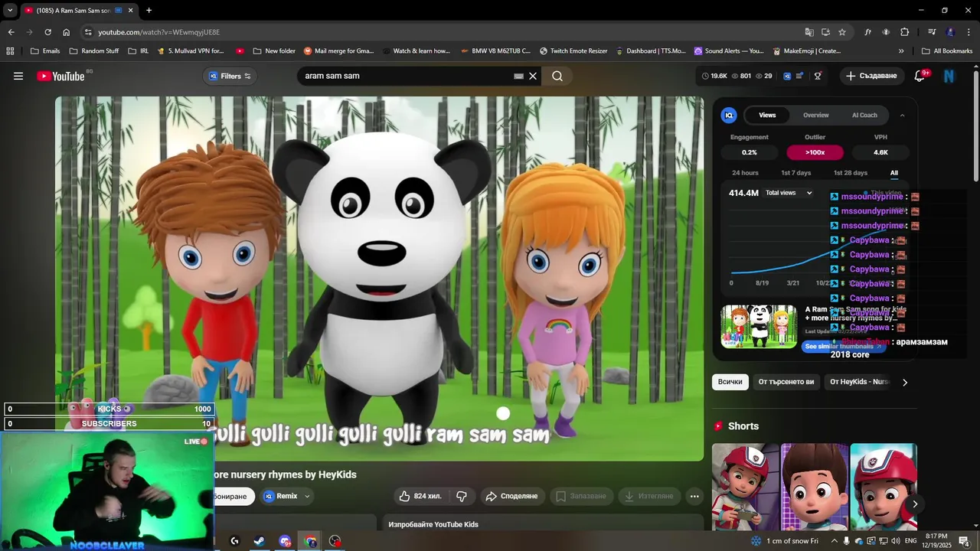The image size is (980, 551).
Task: Click the blue vidIQ icon in header
Action: [786, 76]
